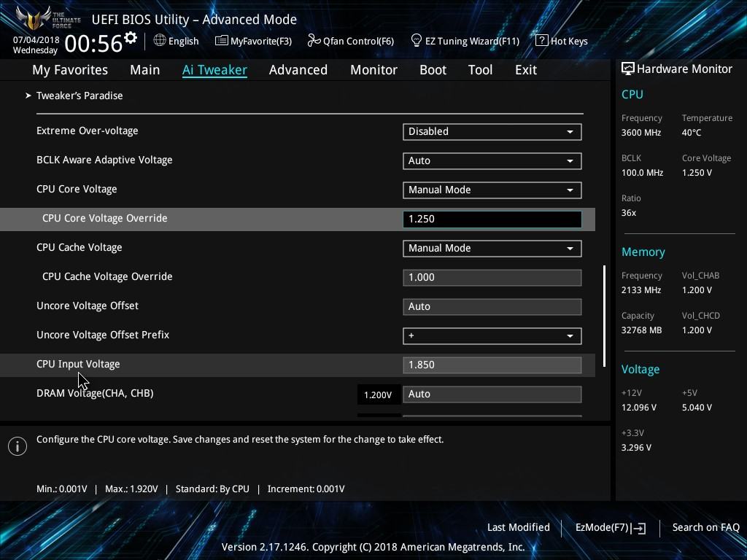Click the Increment: 0.001V text
The width and height of the screenshot is (747, 560).
[306, 489]
